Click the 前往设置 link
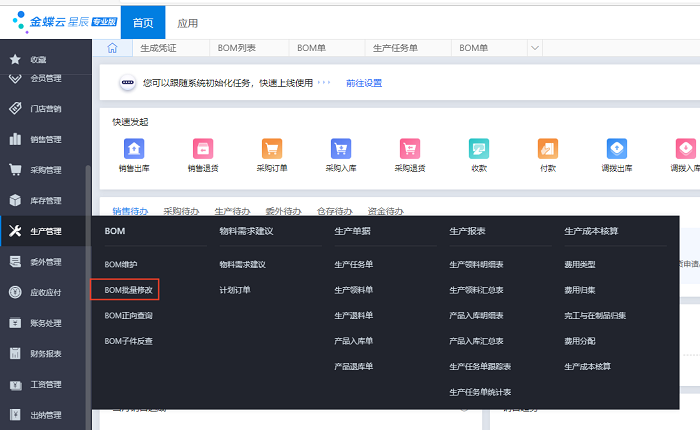This screenshot has width=700, height=430. pos(364,83)
